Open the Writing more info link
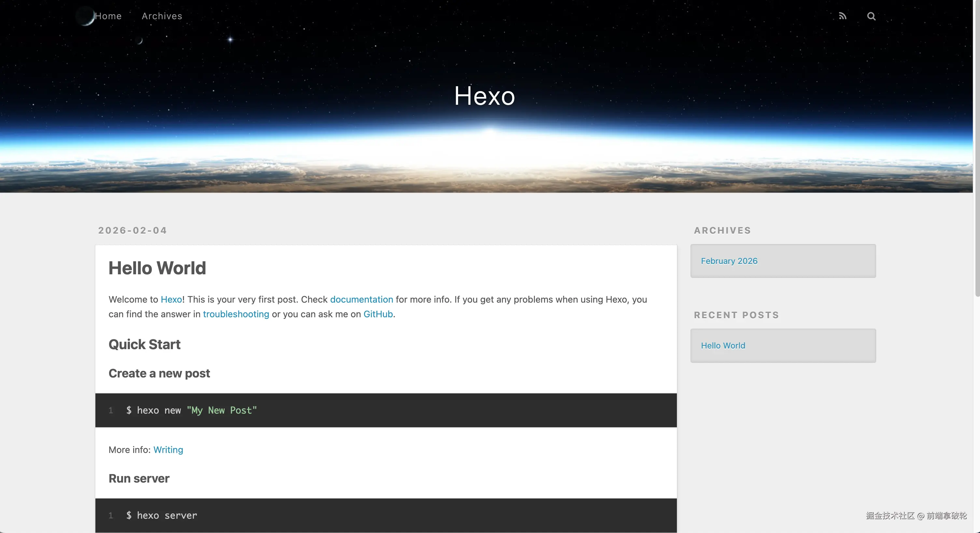This screenshot has width=980, height=533. click(x=168, y=450)
